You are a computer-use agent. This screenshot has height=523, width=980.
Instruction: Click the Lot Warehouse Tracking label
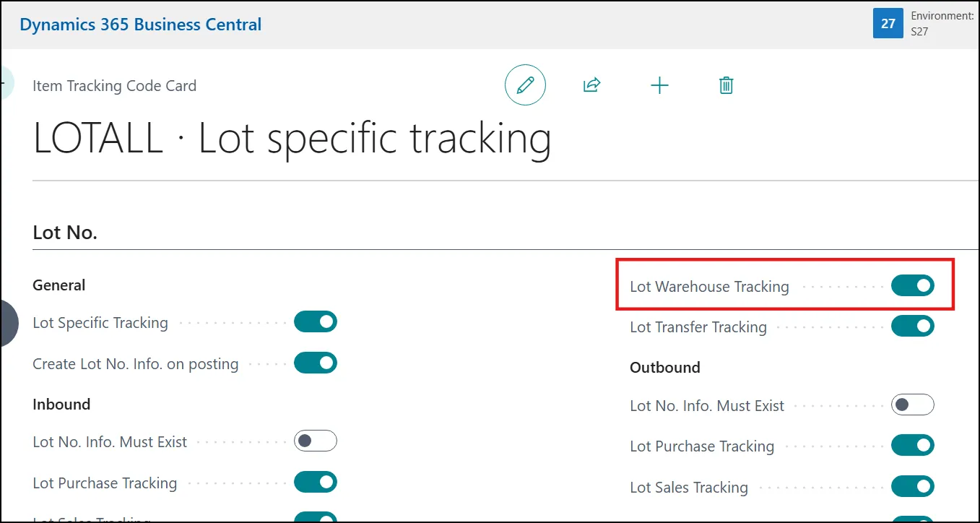click(709, 287)
